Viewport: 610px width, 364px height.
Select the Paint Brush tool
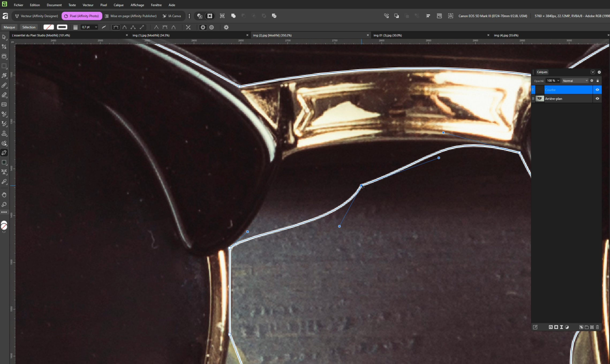[4, 85]
